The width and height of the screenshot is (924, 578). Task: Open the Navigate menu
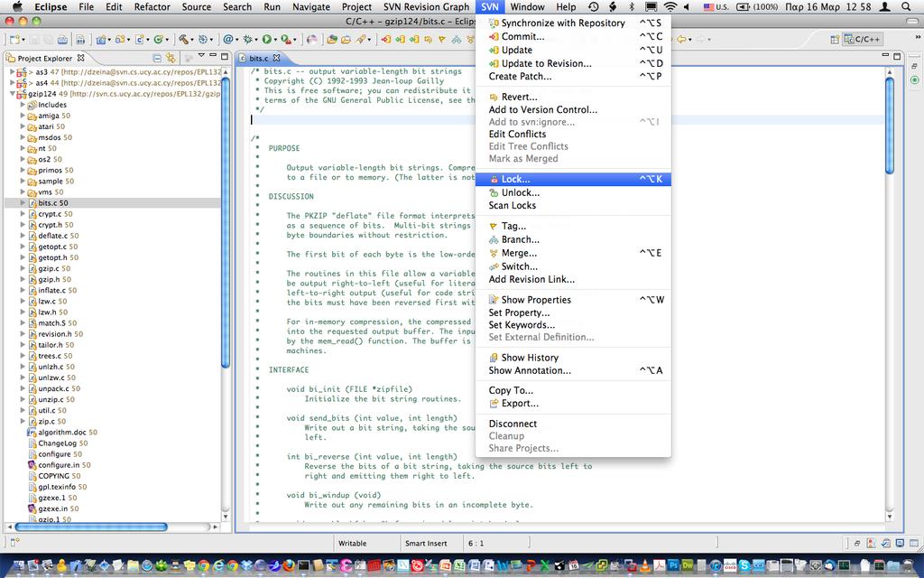click(311, 7)
